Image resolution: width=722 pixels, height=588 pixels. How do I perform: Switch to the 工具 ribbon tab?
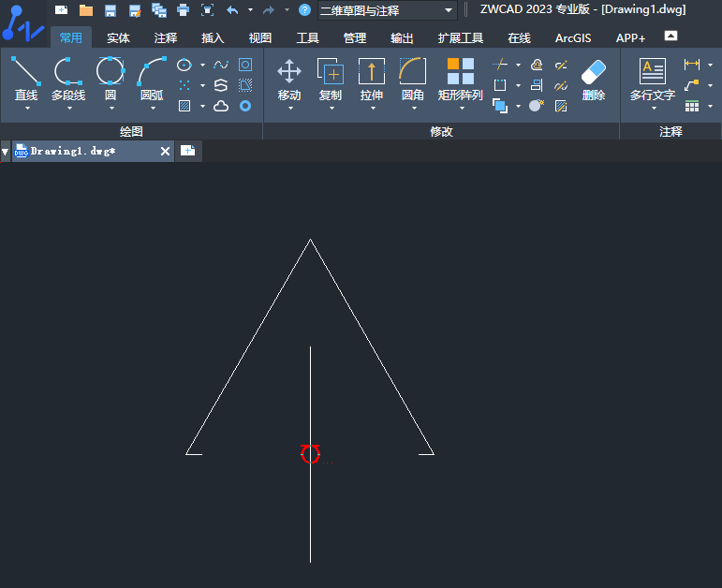[x=307, y=37]
